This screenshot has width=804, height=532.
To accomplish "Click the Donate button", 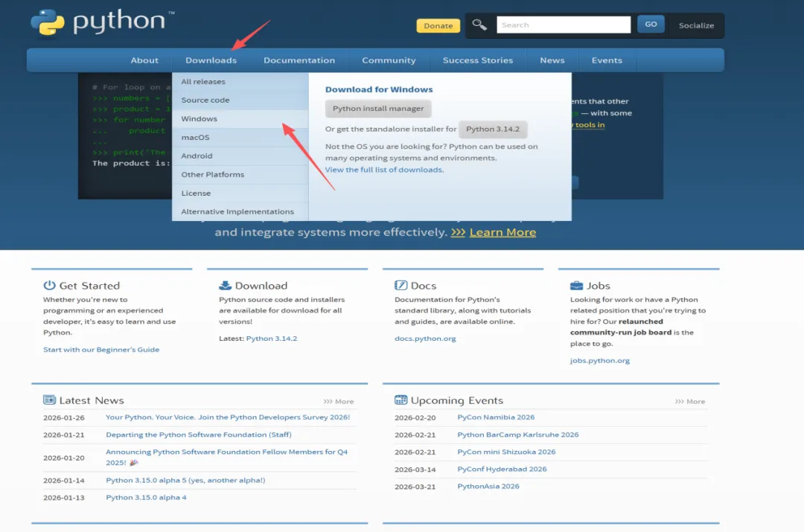I will [438, 25].
